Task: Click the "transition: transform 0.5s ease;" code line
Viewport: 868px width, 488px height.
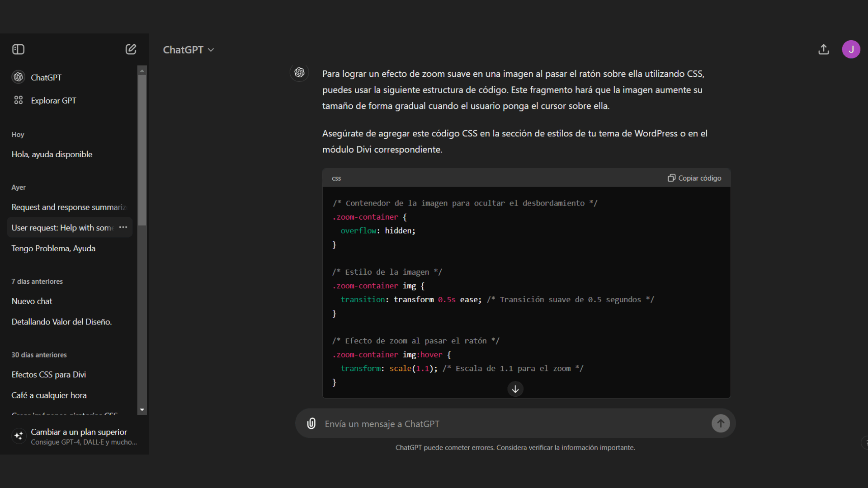Action: pos(411,300)
